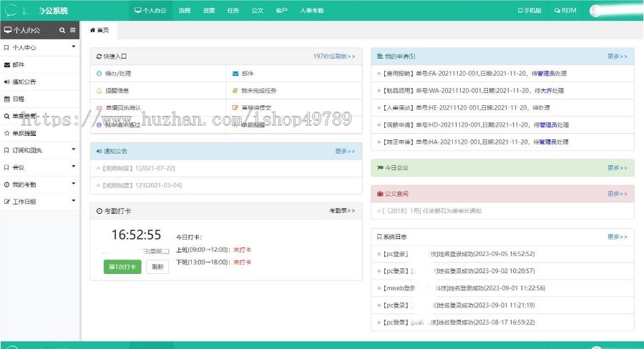Image resolution: width=644 pixels, height=349 pixels.
Task: Expand 工作日报 sidebar group
Action: [40, 202]
